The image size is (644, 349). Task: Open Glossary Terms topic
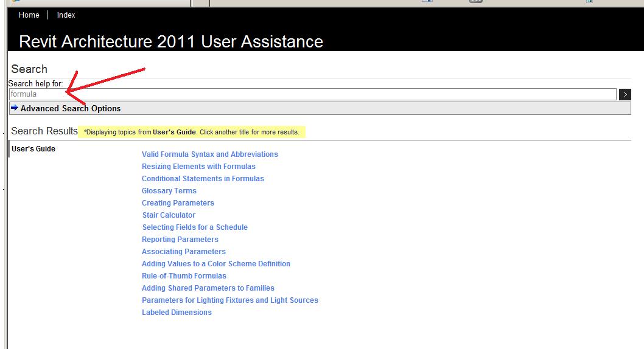point(169,191)
